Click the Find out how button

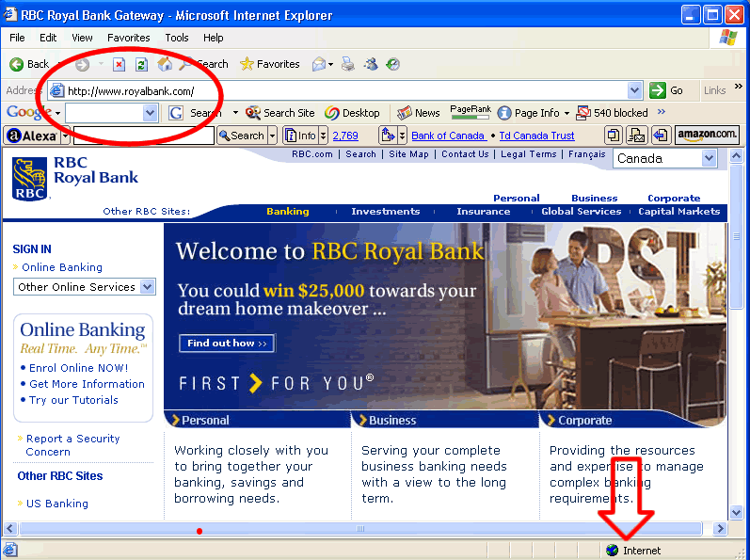pos(227,344)
